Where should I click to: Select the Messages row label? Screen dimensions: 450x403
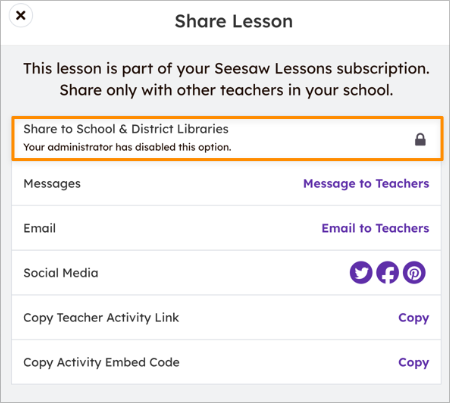(52, 184)
